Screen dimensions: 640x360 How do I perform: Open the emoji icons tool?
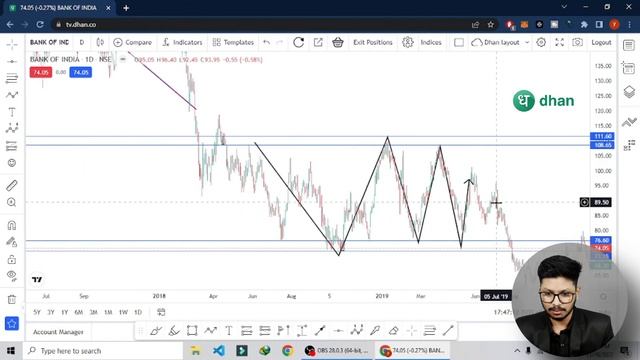[12, 163]
